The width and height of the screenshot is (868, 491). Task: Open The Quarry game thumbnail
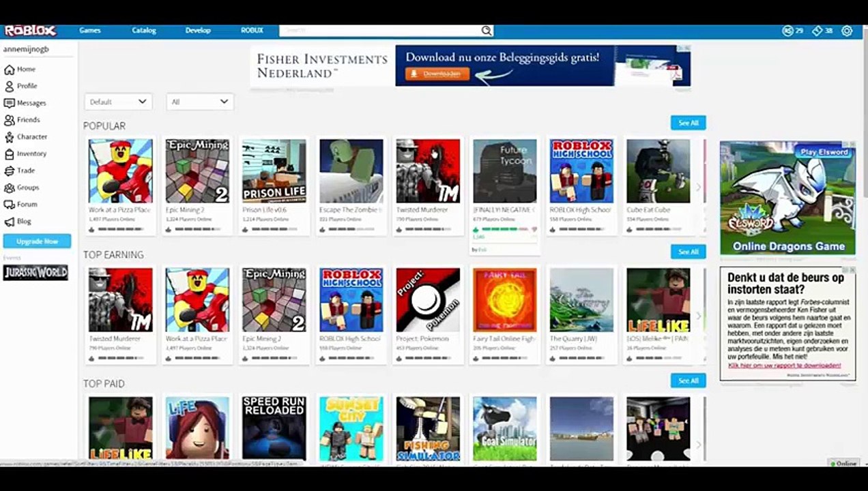[581, 300]
